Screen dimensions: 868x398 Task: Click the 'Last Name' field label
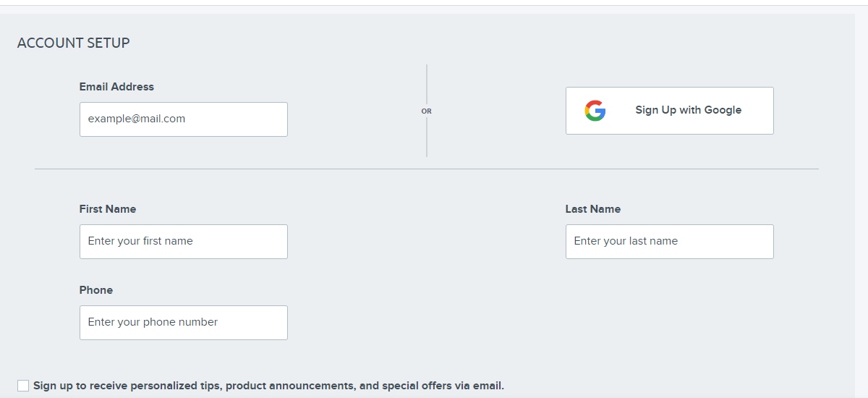click(593, 209)
